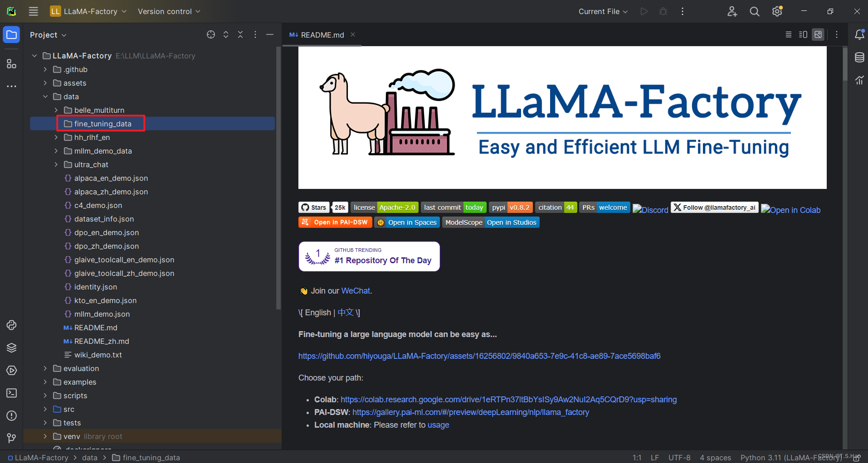Open the Services tool window

(x=12, y=371)
